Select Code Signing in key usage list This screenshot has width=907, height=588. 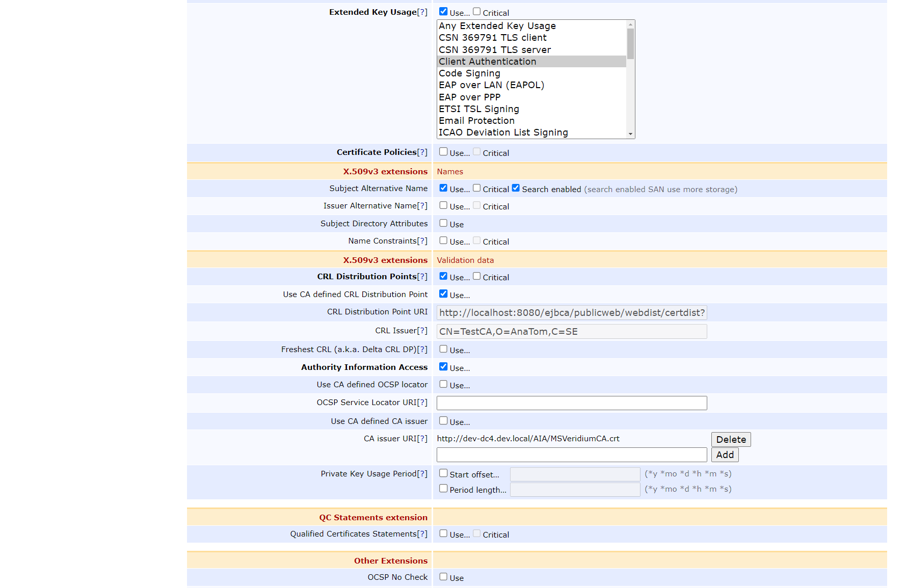click(x=469, y=73)
